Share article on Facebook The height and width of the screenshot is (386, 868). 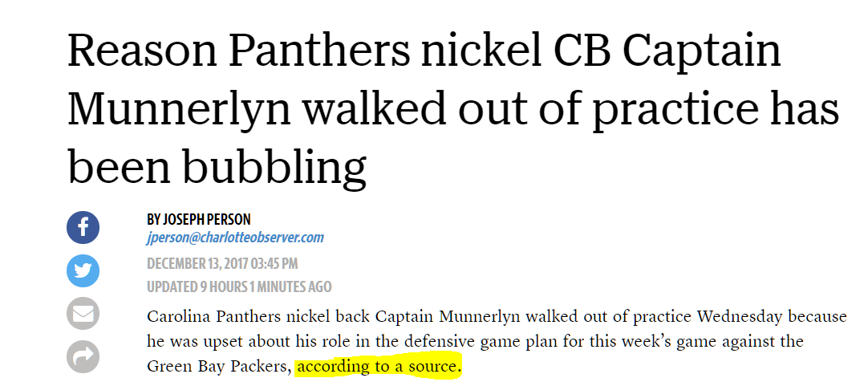click(x=83, y=227)
